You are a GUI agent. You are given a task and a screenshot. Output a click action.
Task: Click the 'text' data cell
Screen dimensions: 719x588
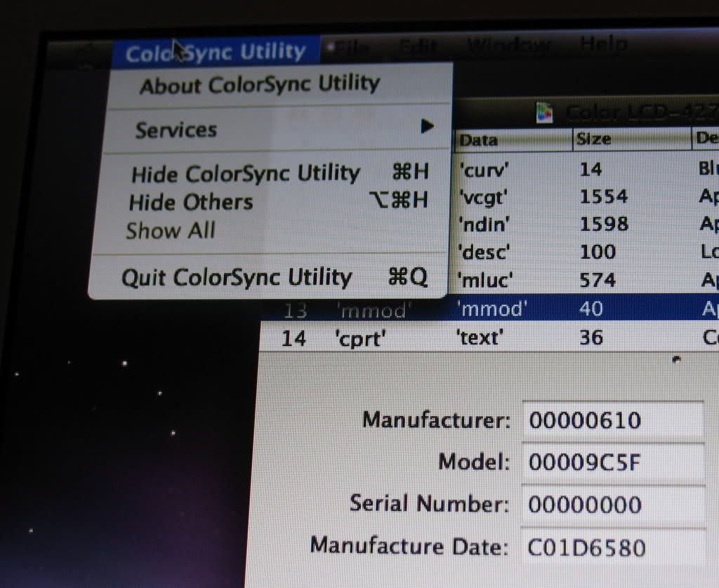[x=480, y=338]
